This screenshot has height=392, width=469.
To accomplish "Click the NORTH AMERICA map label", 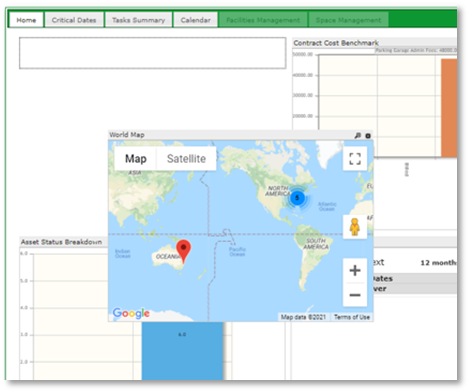I will pos(278,191).
